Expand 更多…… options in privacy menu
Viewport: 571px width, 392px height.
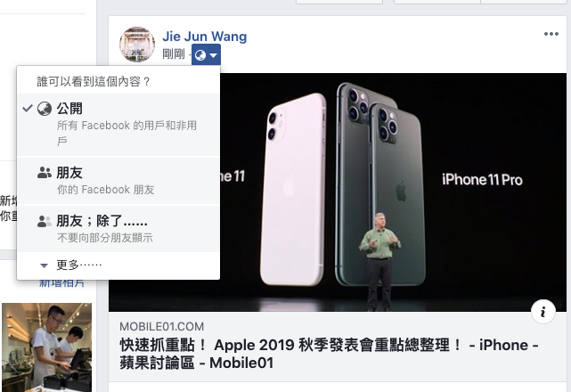tap(118, 265)
